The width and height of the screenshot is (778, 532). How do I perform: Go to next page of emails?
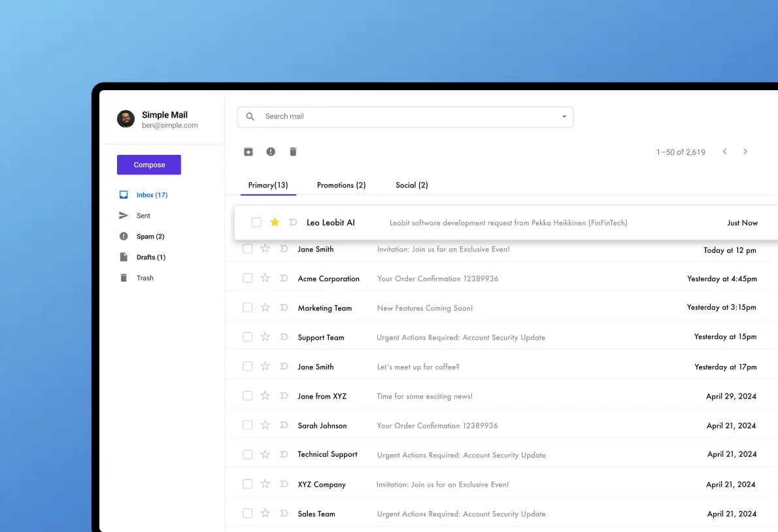click(745, 152)
